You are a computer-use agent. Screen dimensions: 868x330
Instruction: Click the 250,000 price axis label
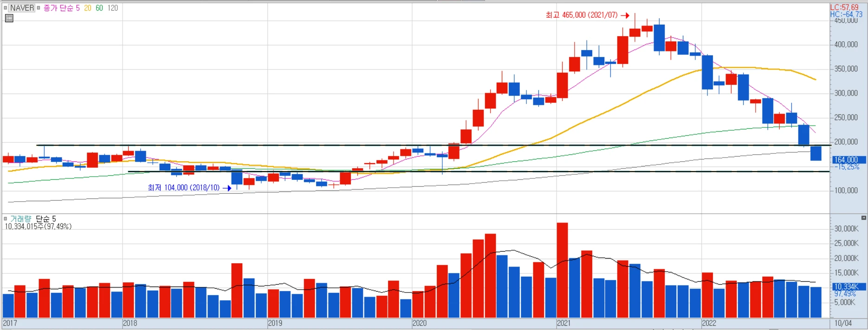pos(846,118)
